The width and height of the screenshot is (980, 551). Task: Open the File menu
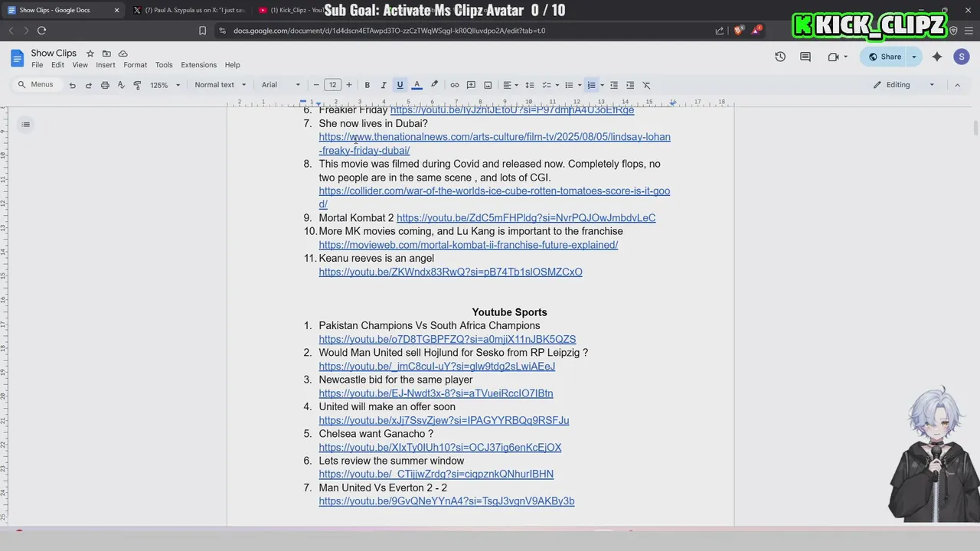tap(37, 65)
